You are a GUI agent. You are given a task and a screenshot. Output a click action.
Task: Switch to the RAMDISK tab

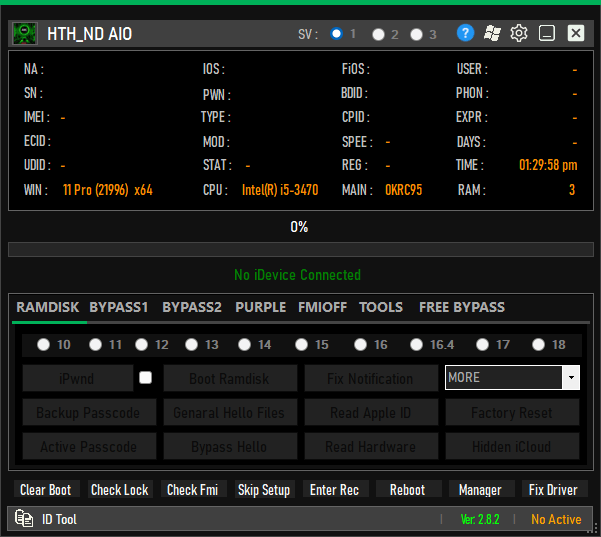click(48, 307)
